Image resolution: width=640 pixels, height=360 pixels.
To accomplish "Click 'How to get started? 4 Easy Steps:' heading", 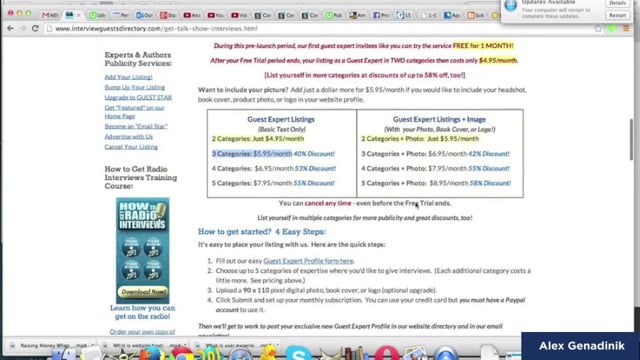I will click(x=262, y=231).
